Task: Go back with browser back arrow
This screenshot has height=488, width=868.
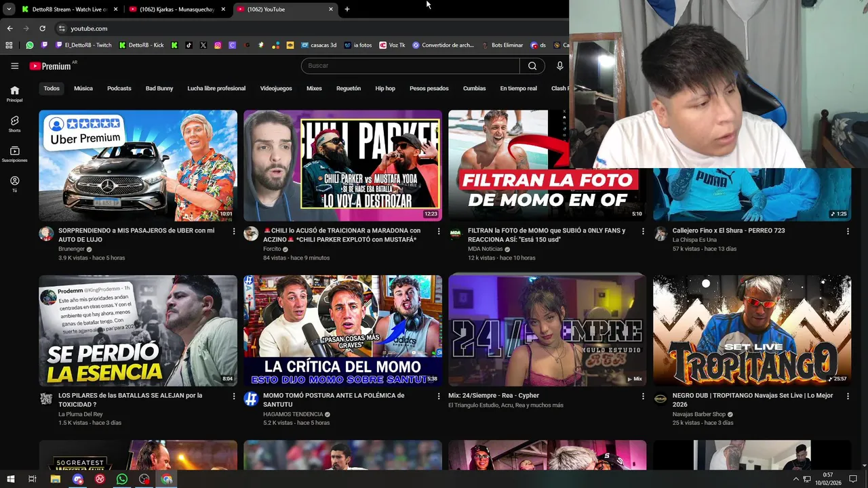Action: point(9,28)
